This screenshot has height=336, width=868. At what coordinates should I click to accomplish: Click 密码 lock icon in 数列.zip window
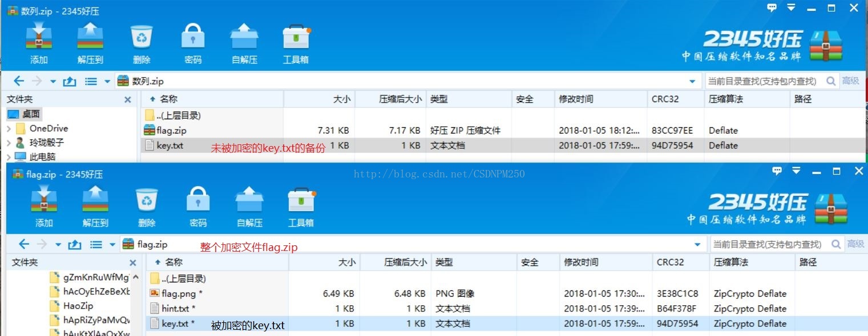[193, 37]
